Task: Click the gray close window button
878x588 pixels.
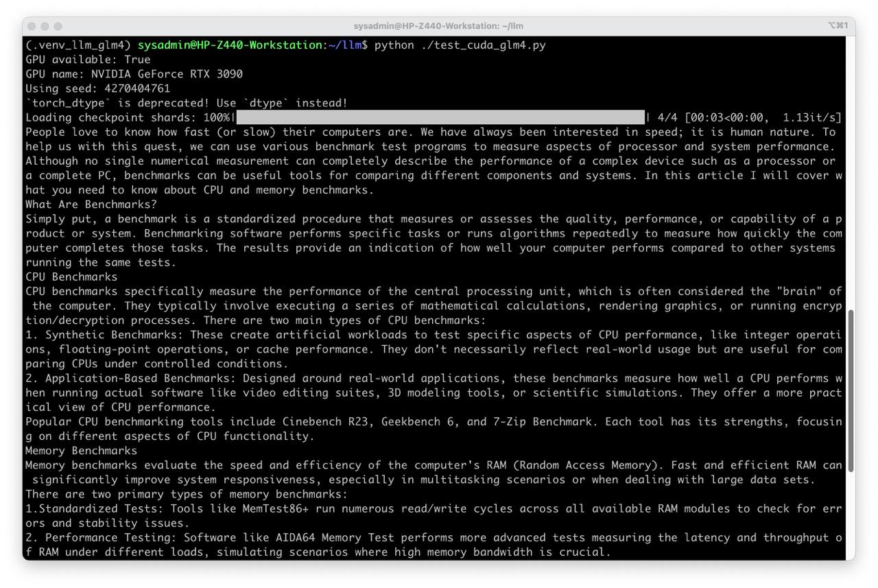Action: [x=32, y=26]
